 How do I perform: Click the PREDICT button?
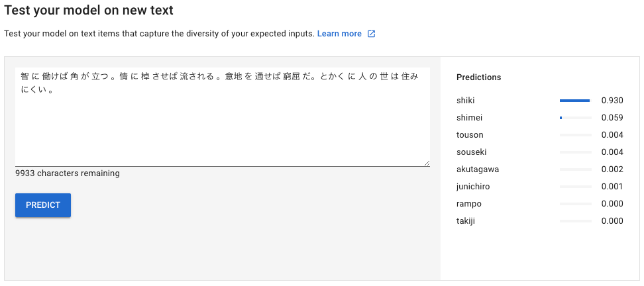point(43,205)
